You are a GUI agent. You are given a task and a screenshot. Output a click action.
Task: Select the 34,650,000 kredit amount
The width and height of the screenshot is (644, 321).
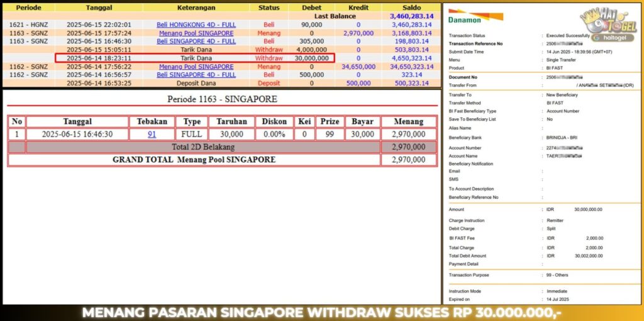point(358,67)
